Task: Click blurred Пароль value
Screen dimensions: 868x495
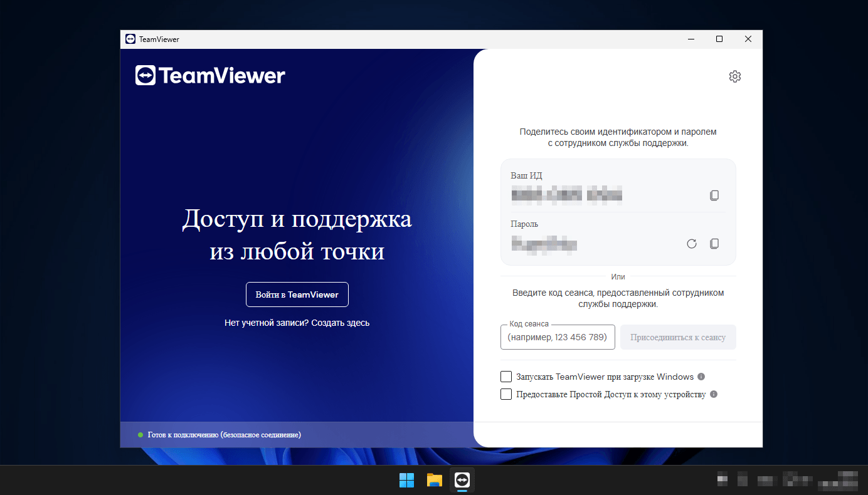Action: [544, 244]
